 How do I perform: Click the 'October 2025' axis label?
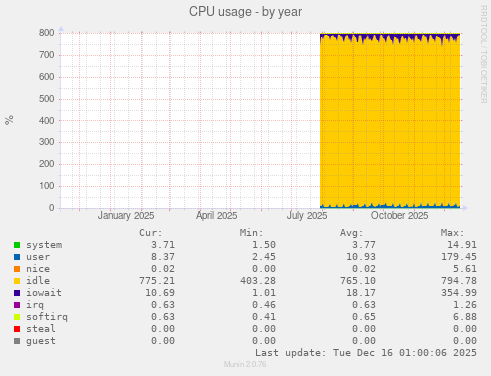pyautogui.click(x=399, y=216)
